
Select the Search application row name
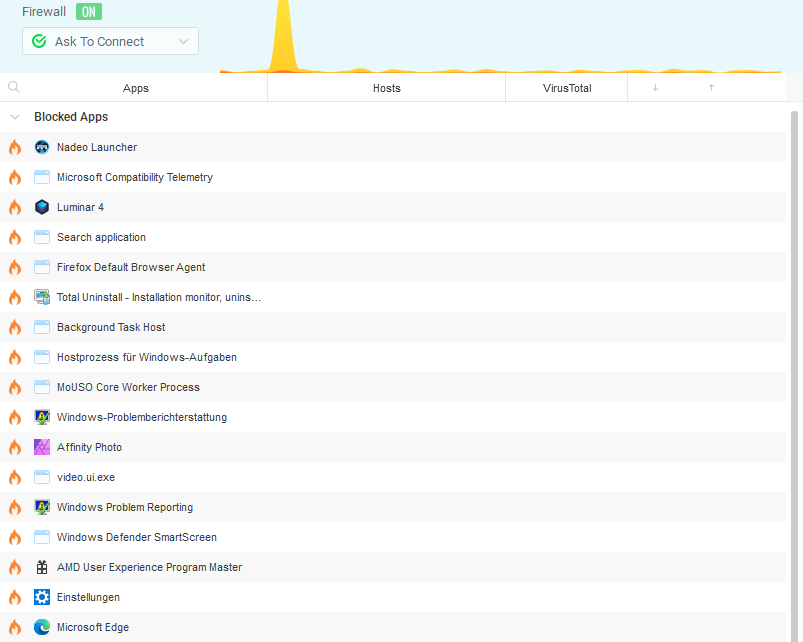point(101,238)
